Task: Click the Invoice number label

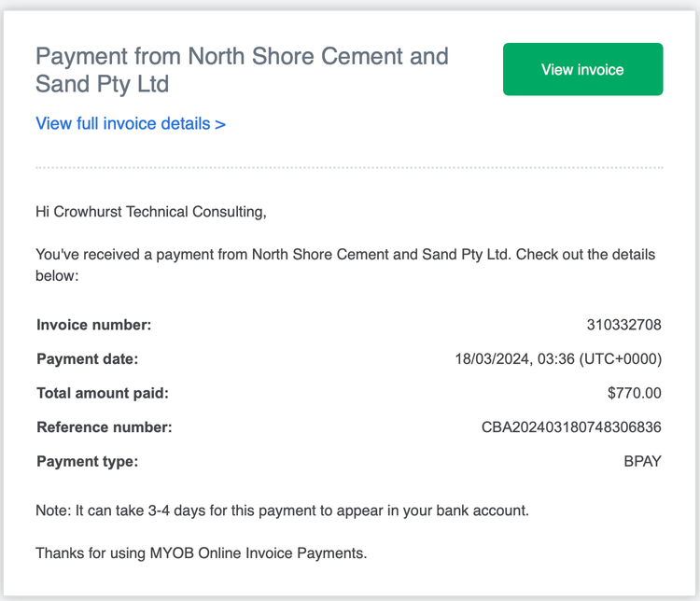Action: pyautogui.click(x=93, y=325)
